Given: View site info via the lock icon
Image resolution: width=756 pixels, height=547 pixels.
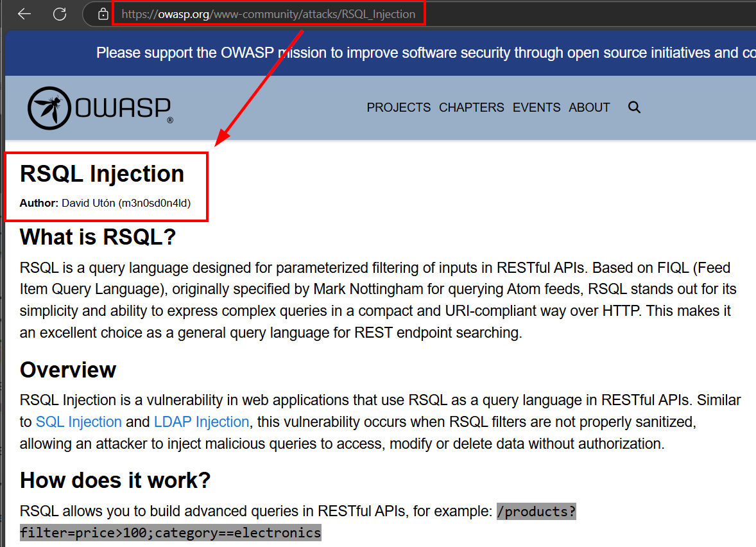Looking at the screenshot, I should (x=103, y=14).
